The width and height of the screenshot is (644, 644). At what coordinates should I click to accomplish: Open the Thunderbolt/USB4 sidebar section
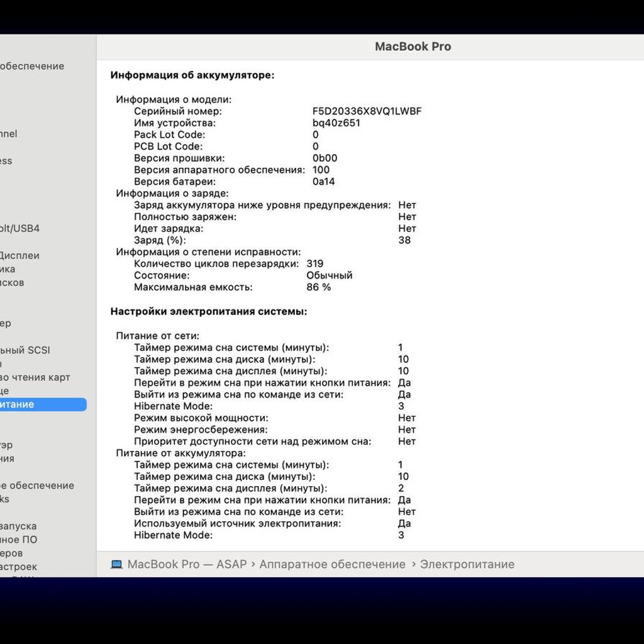[x=19, y=228]
